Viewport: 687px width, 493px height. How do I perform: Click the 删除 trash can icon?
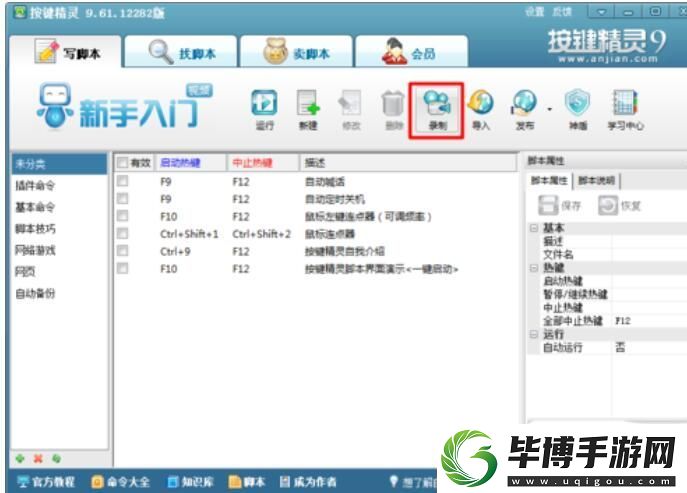393,110
